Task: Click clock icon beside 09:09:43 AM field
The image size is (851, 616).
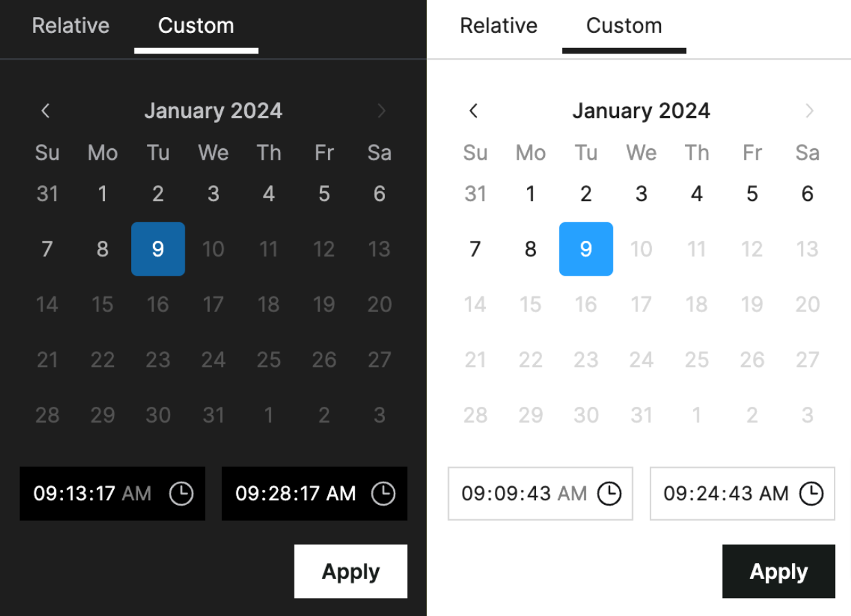Action: (609, 494)
